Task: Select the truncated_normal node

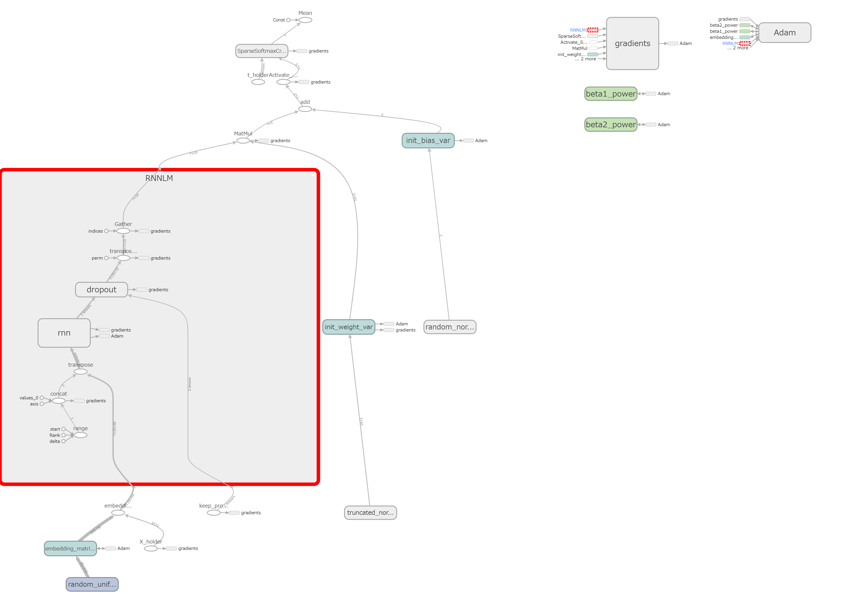Action: coord(370,512)
